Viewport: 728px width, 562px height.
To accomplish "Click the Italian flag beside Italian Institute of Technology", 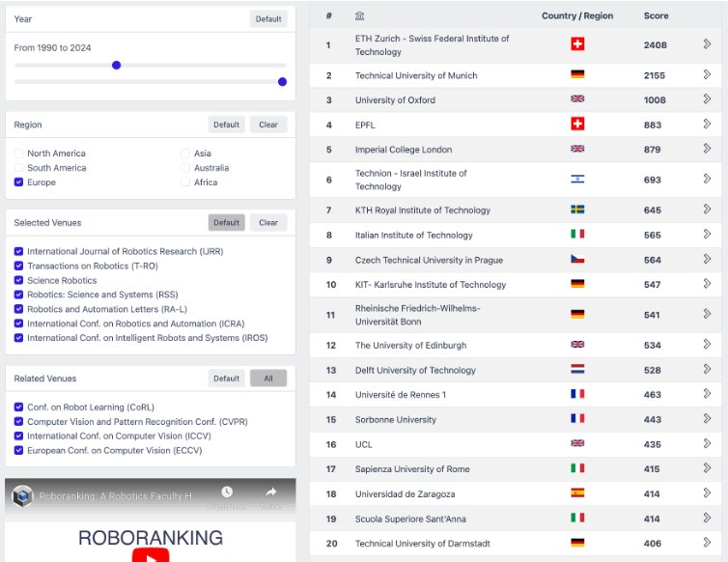I will pyautogui.click(x=577, y=234).
